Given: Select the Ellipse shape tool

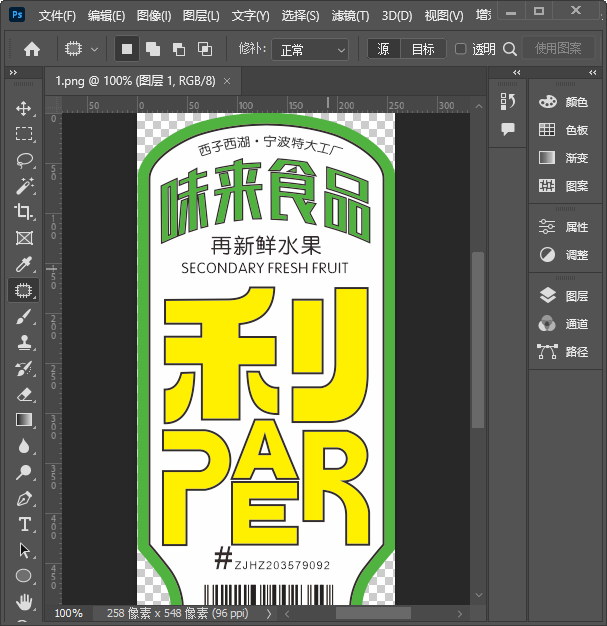Looking at the screenshot, I should pyautogui.click(x=24, y=576).
